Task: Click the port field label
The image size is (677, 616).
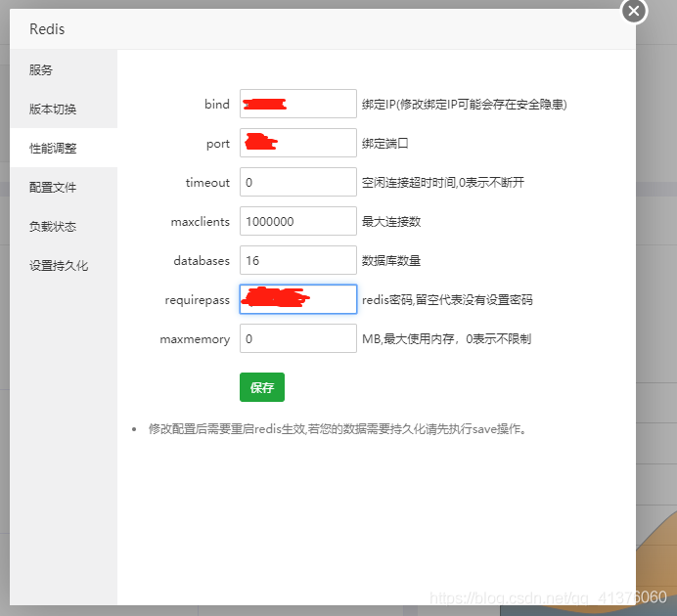Action: coord(218,144)
